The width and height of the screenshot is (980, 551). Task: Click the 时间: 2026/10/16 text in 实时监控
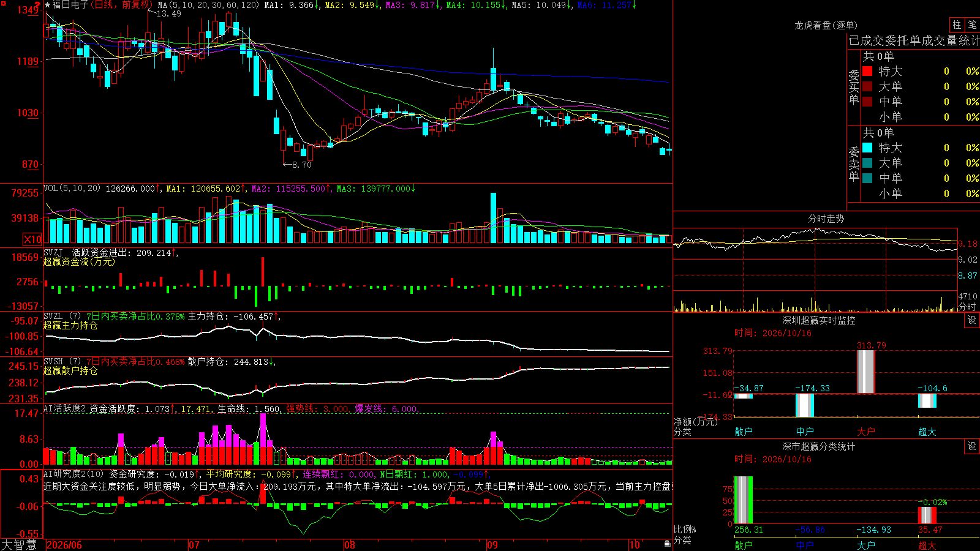[773, 333]
